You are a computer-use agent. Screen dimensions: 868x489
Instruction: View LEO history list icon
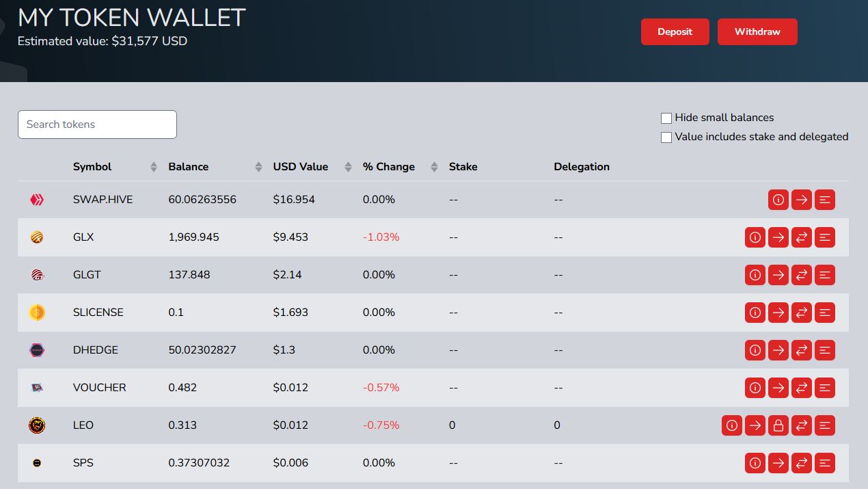pyautogui.click(x=825, y=425)
